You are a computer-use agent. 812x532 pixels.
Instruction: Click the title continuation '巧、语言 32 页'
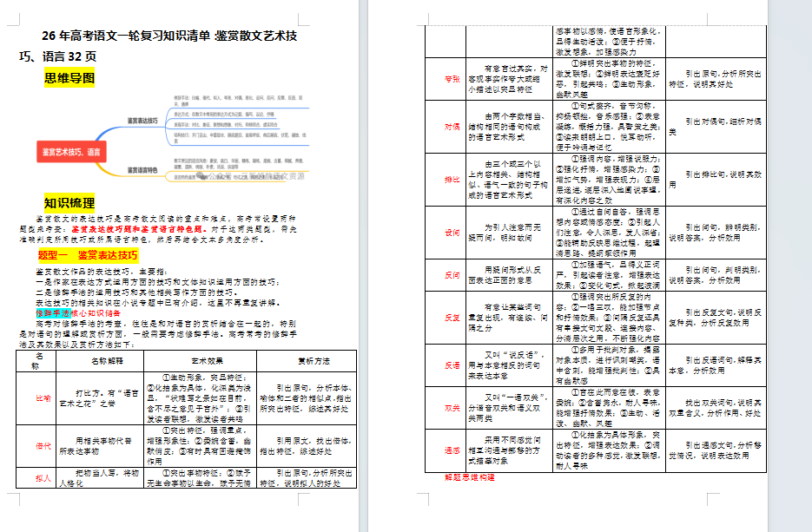pyautogui.click(x=57, y=56)
